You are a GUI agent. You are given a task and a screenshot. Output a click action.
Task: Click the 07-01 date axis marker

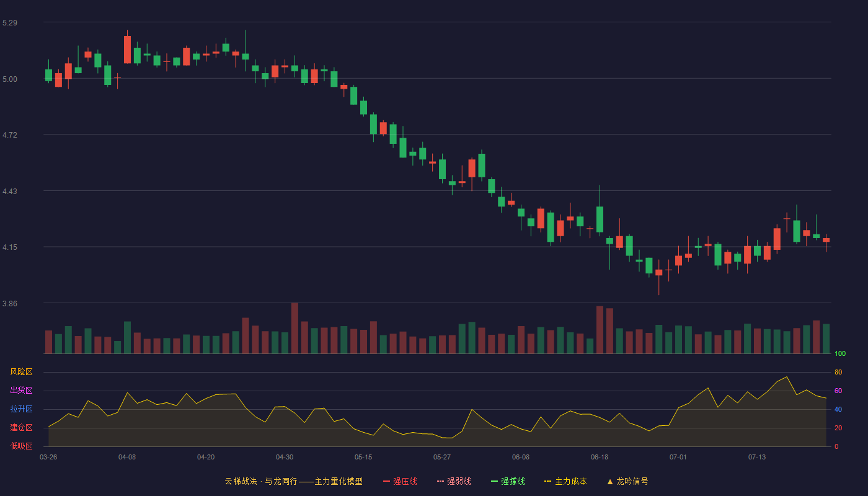pyautogui.click(x=678, y=457)
